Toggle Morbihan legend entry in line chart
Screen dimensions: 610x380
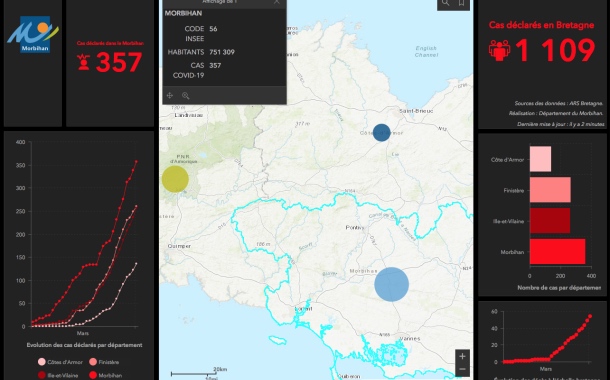point(105,375)
